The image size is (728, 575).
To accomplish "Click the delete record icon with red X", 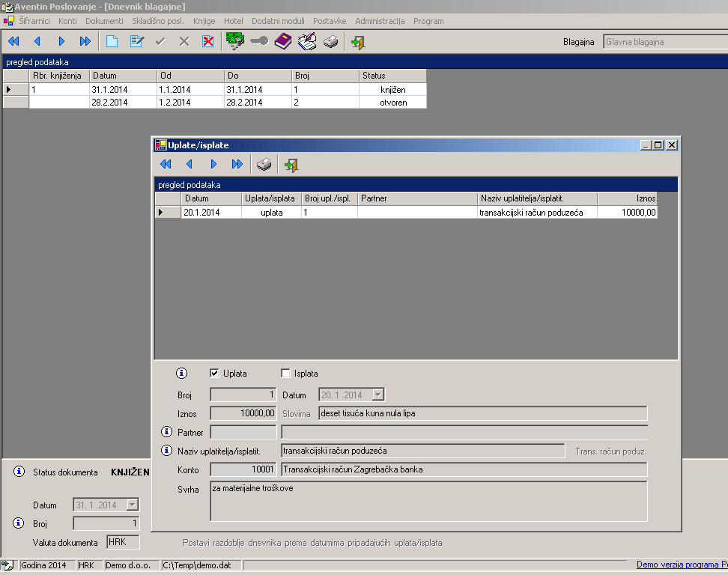I will 208,42.
